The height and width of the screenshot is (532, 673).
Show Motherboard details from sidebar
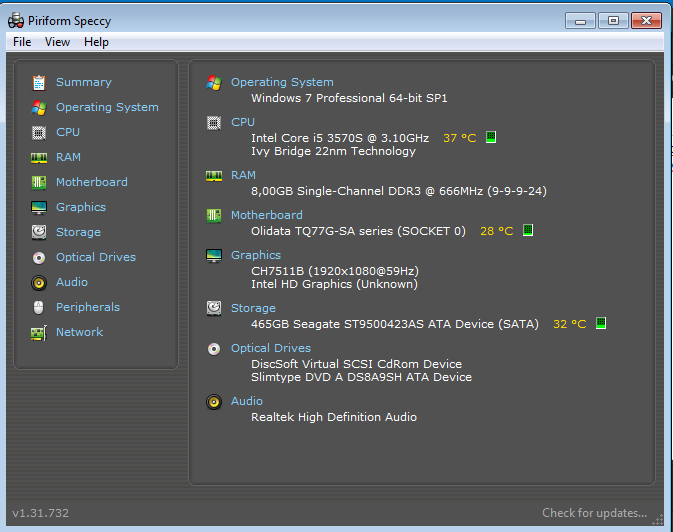tap(92, 182)
